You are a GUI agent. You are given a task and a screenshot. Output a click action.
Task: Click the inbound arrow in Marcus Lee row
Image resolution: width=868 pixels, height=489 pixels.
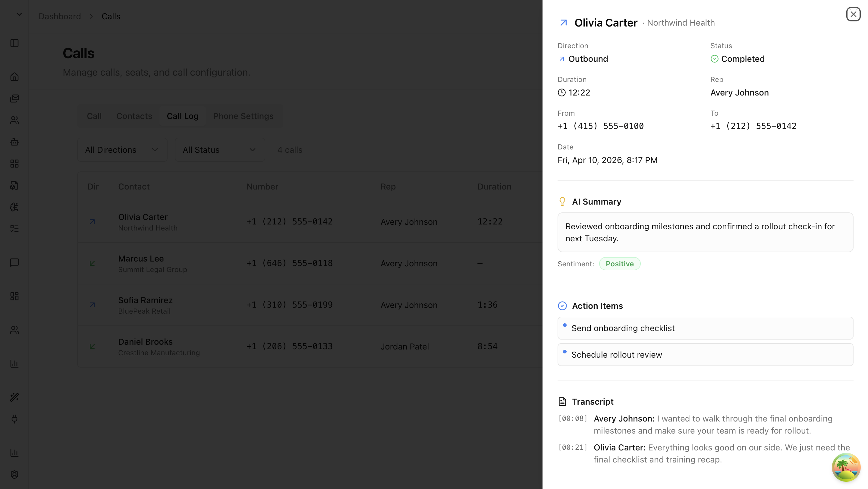(x=92, y=263)
